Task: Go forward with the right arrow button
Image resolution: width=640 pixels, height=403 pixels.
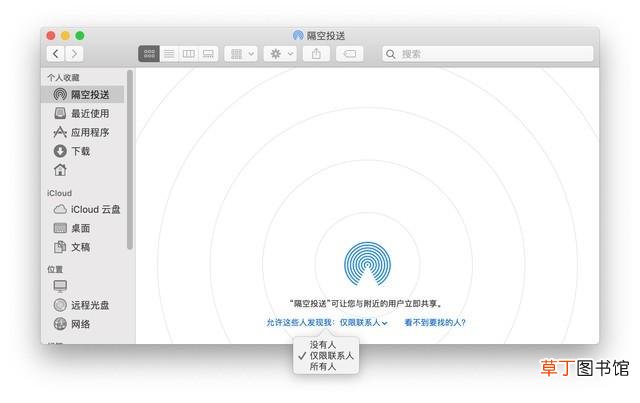Action: tap(74, 54)
